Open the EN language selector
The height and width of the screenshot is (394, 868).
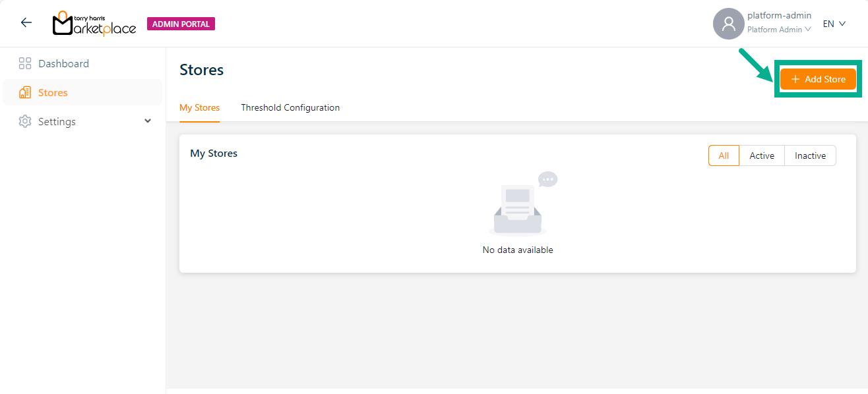click(834, 24)
